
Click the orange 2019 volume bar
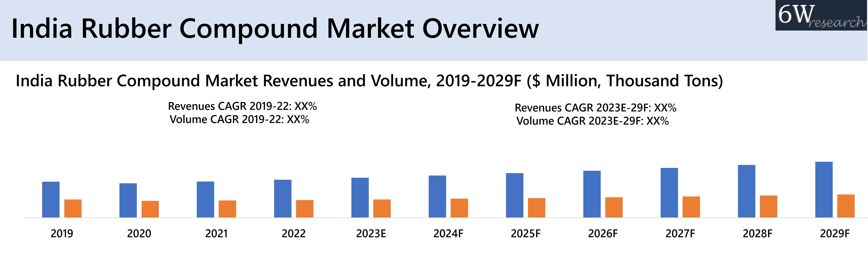(73, 208)
